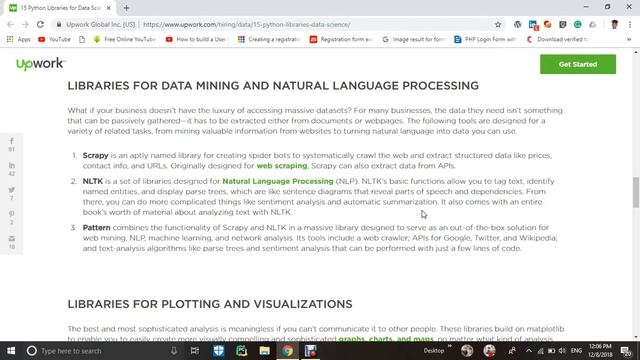Click the Libraries for Data Mining heading
This screenshot has width=640, height=360.
pyautogui.click(x=273, y=86)
